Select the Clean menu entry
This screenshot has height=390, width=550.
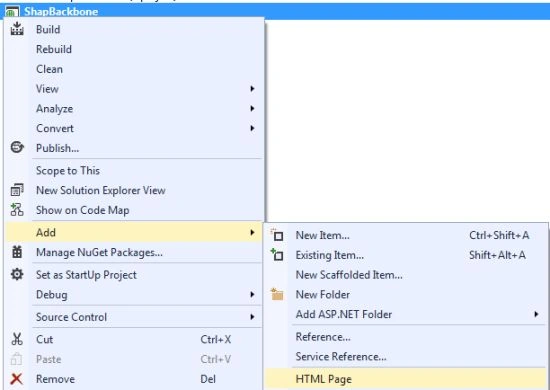click(134, 69)
